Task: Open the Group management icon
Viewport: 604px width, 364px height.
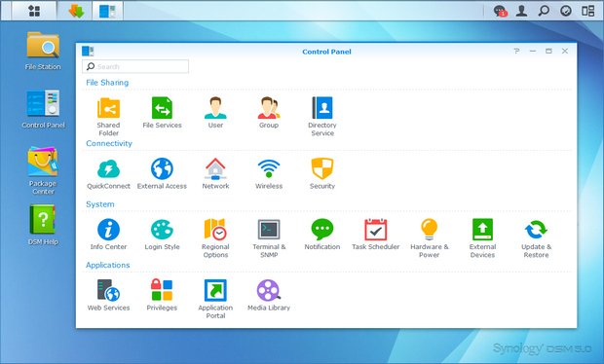Action: (269, 112)
